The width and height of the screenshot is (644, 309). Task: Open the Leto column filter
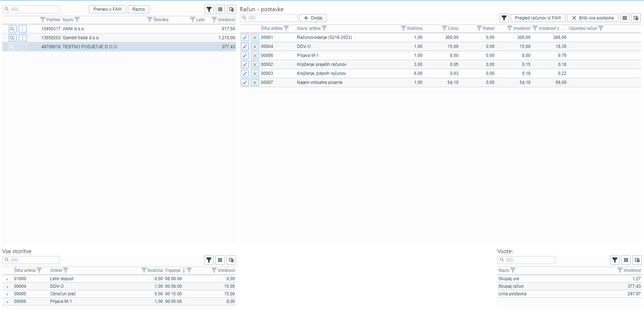(x=192, y=19)
